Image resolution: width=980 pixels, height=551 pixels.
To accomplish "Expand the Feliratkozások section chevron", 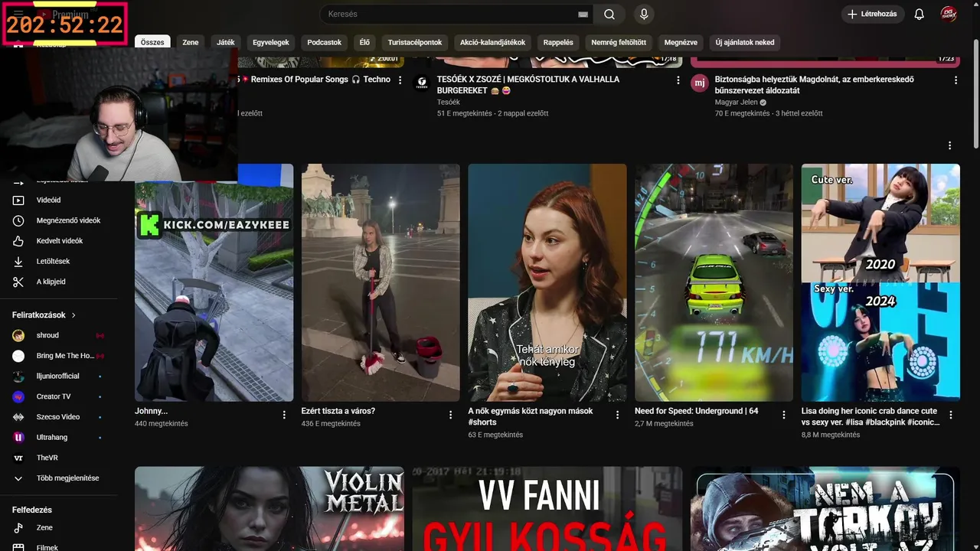I will (x=74, y=315).
